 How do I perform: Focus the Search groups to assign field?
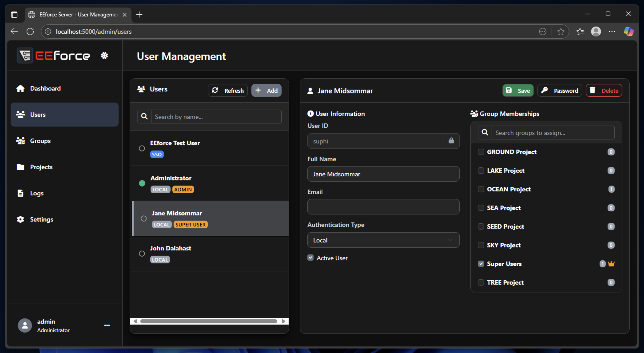click(553, 133)
